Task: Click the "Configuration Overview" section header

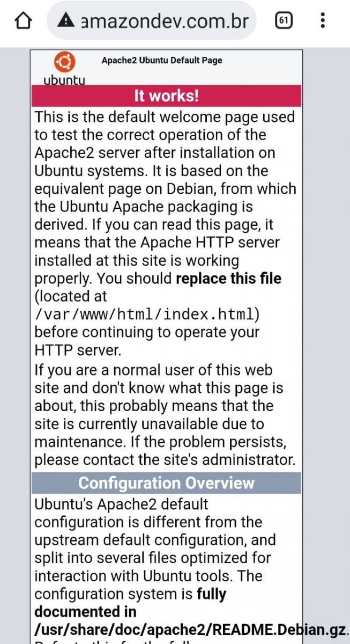Action: (x=166, y=483)
